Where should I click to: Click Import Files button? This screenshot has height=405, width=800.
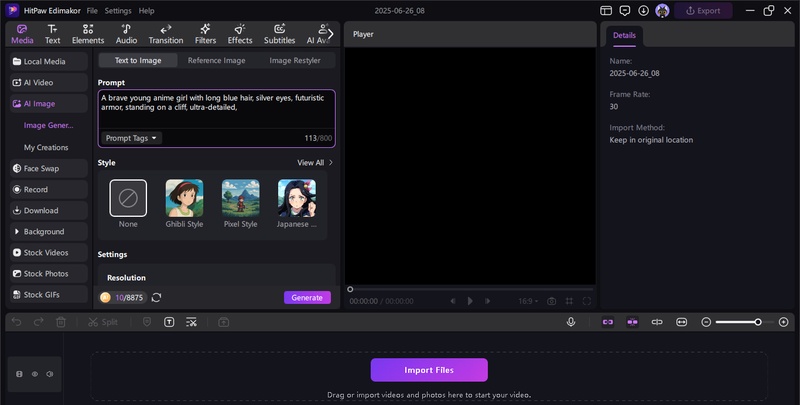click(429, 370)
